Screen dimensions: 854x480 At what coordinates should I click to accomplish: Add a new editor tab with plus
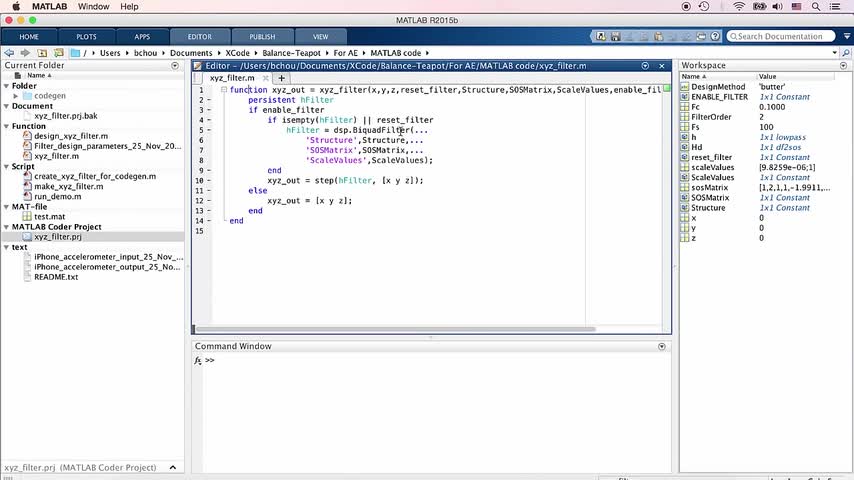(282, 78)
